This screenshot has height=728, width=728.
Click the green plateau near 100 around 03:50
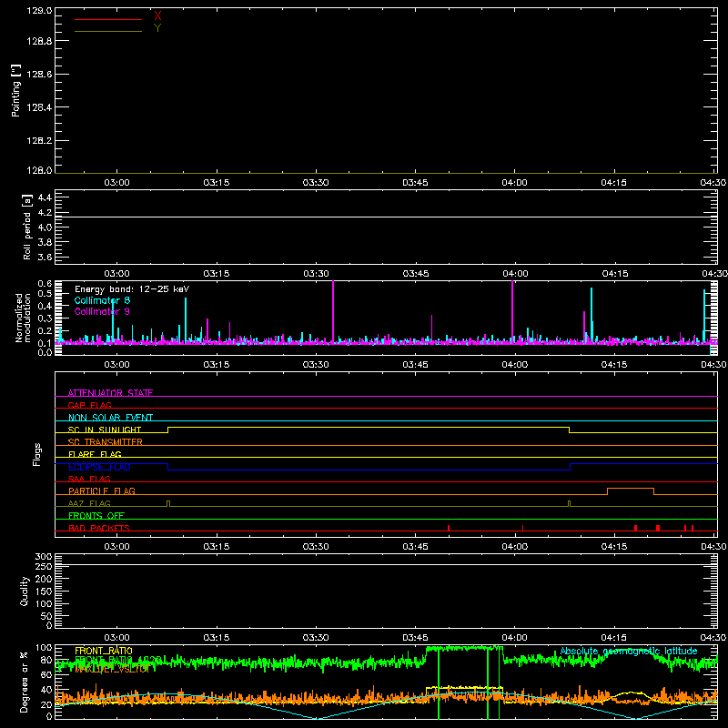coord(464,648)
